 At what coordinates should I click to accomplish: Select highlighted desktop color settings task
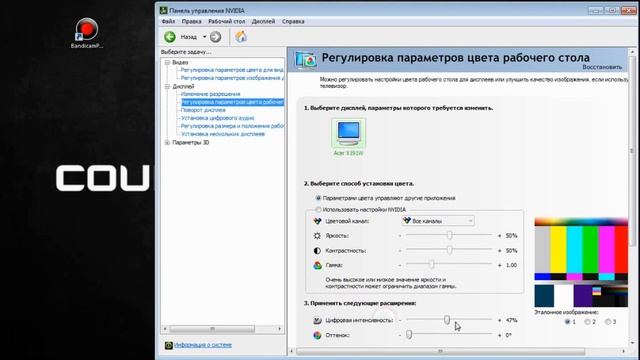click(232, 102)
